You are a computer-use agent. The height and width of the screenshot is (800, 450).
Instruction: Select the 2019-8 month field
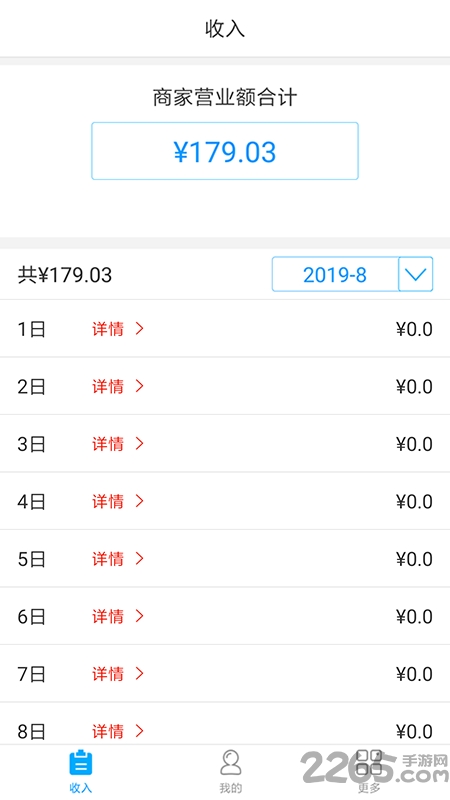coord(335,274)
